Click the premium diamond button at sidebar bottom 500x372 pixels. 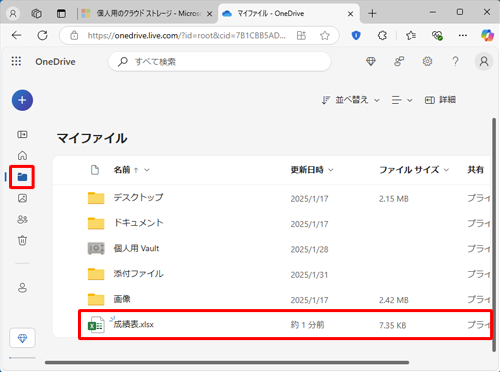coord(22,338)
